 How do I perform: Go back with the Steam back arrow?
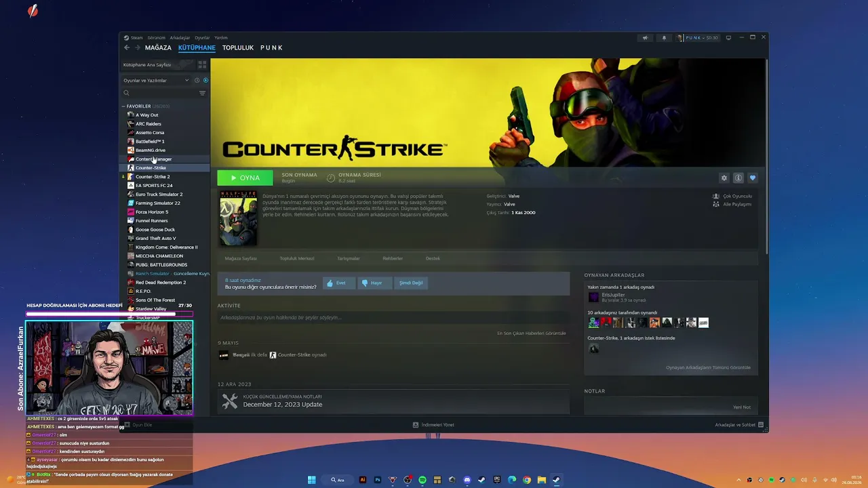coord(127,47)
